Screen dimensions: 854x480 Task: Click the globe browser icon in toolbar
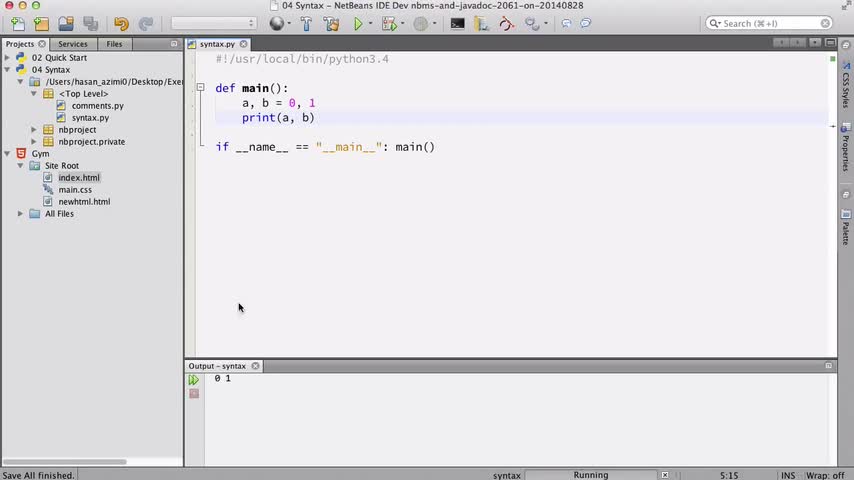pyautogui.click(x=277, y=23)
